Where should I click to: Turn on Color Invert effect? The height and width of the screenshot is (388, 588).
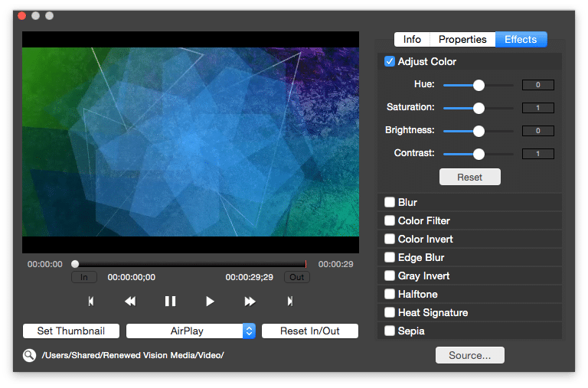pos(390,239)
